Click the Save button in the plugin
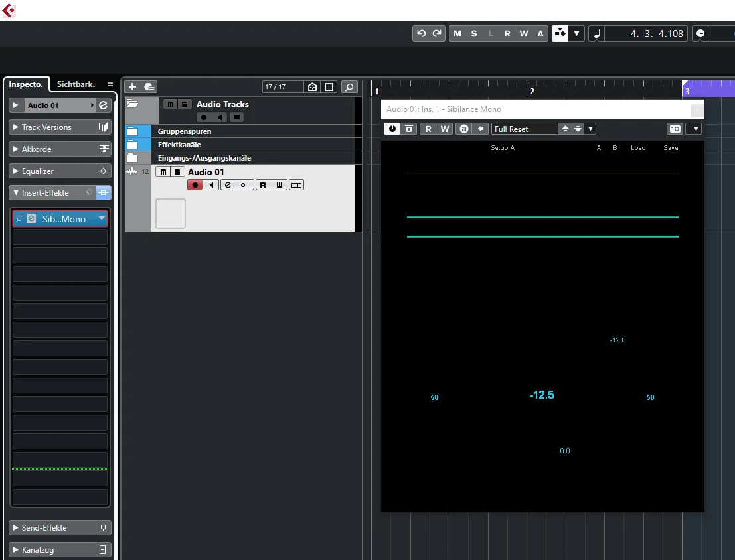Image resolution: width=735 pixels, height=560 pixels. tap(671, 147)
